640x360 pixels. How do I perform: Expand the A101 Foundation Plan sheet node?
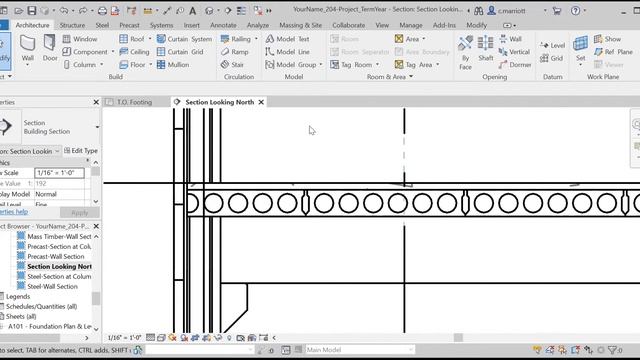pos(2,327)
